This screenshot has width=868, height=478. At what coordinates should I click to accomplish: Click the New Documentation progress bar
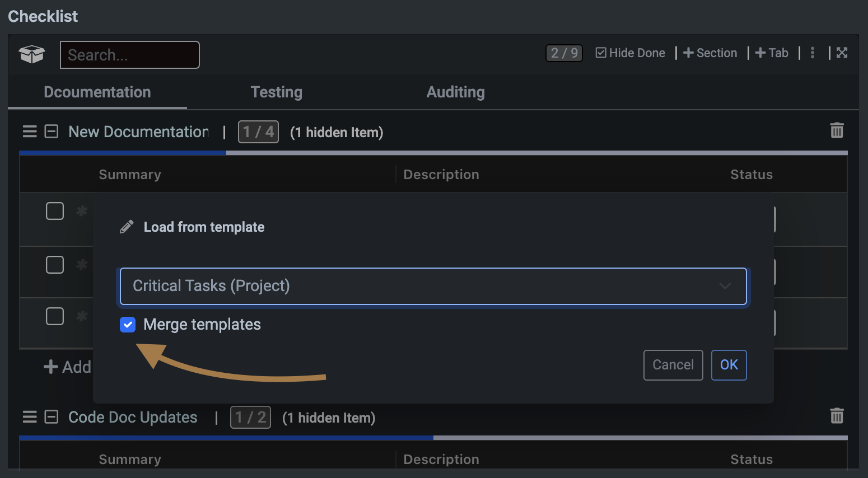[433, 153]
